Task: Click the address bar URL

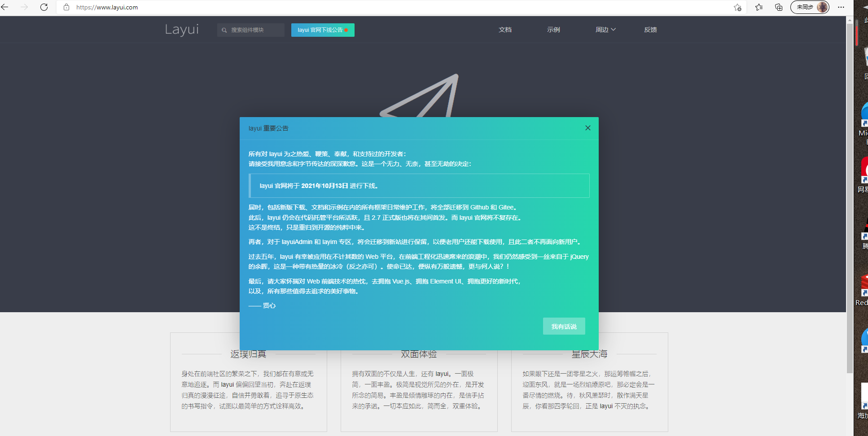Action: point(107,7)
